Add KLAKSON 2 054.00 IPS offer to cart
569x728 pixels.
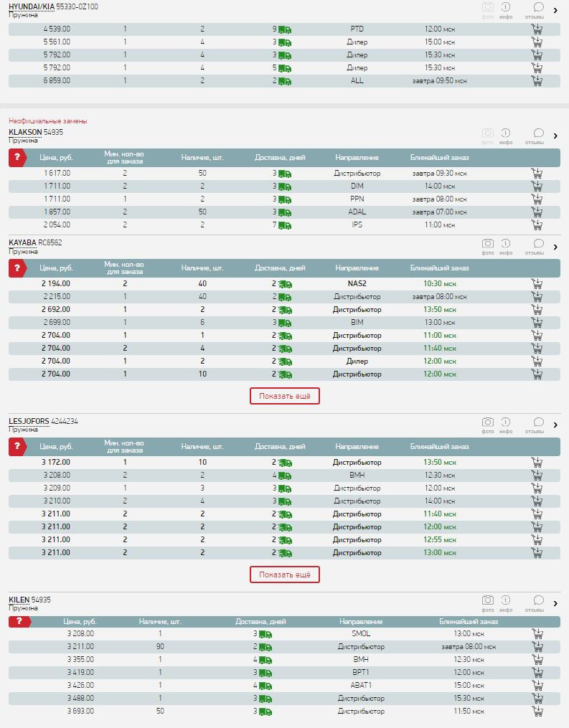point(537,225)
